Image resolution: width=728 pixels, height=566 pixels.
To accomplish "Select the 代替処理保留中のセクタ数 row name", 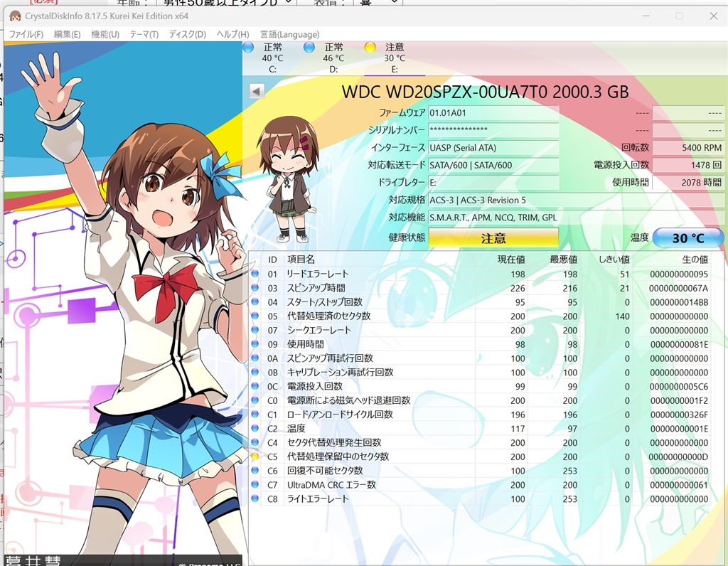I will click(338, 456).
